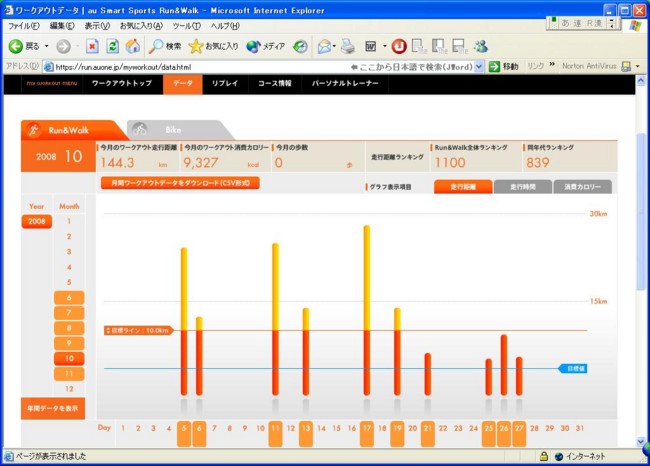Open the Favorites star (お気に入り) button
This screenshot has height=466, width=650.
213,46
